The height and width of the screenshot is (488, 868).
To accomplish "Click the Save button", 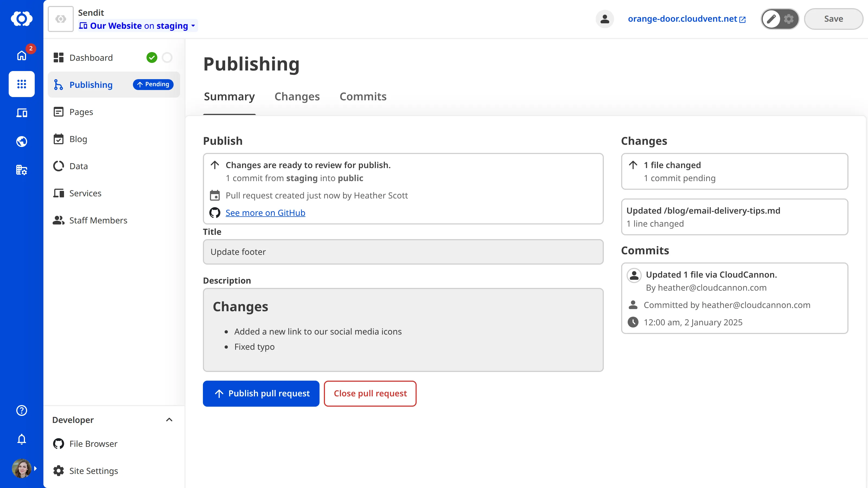I will tap(833, 19).
